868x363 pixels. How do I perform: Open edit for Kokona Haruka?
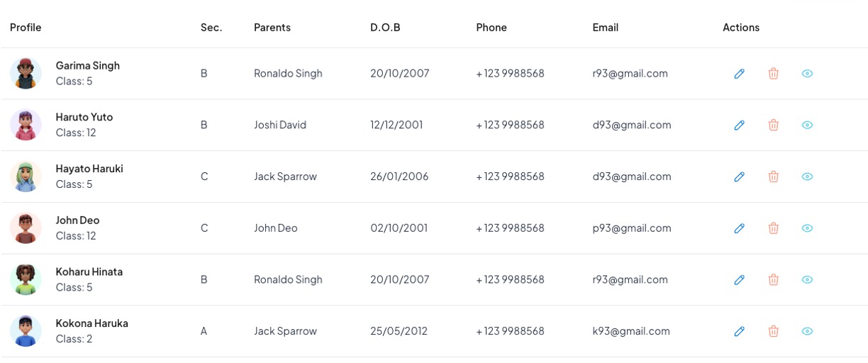pos(739,331)
